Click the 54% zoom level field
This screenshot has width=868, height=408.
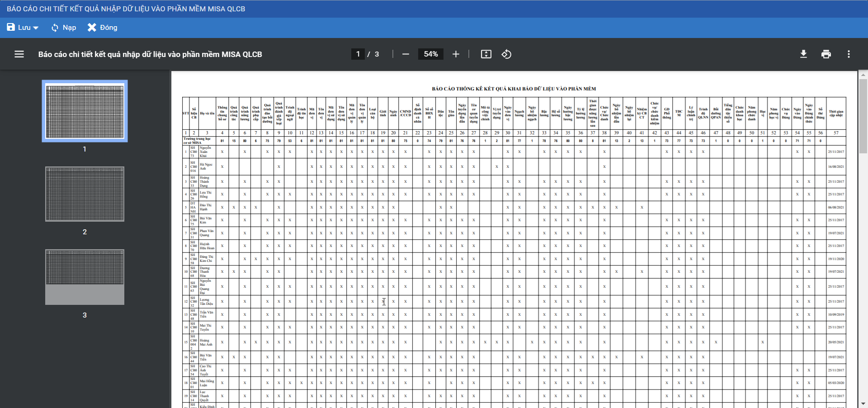430,54
